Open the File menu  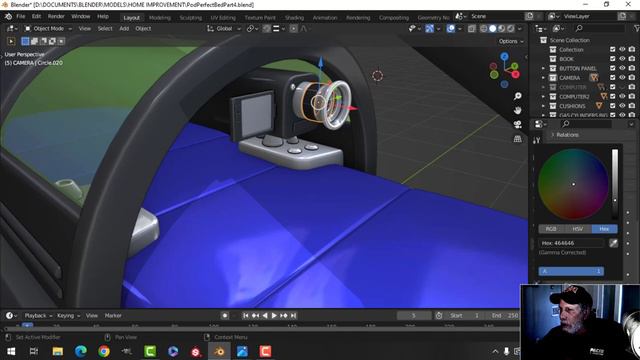(20, 16)
